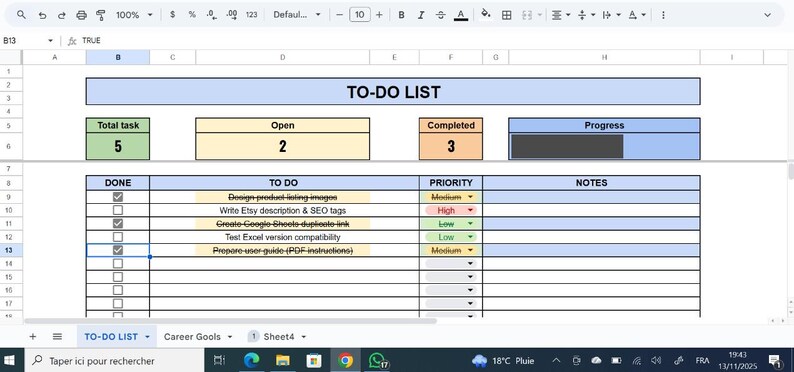Open WhatsApp from taskbar
The height and width of the screenshot is (372, 794).
coord(377,360)
